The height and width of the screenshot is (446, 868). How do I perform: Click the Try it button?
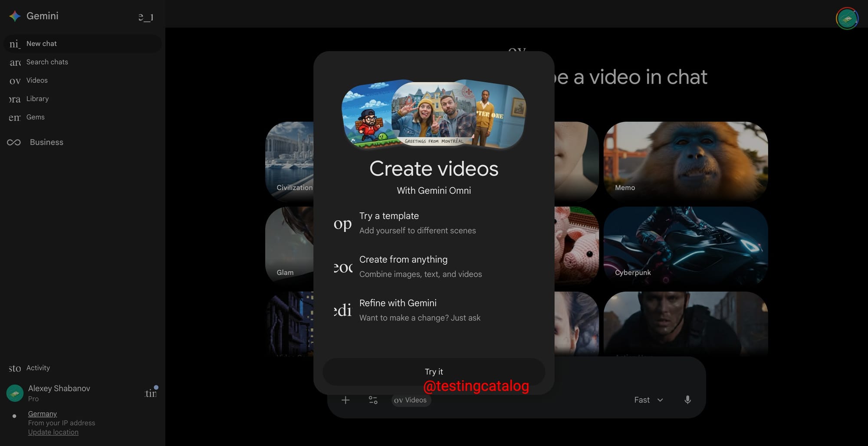(434, 372)
